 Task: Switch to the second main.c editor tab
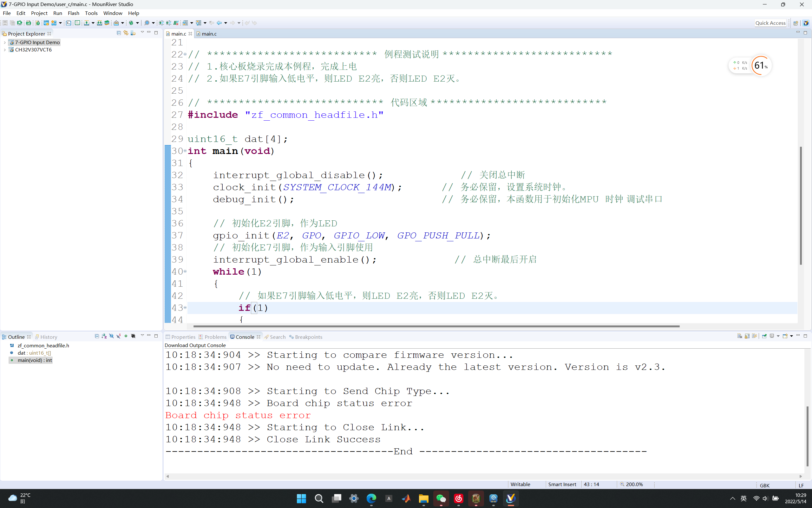point(206,34)
